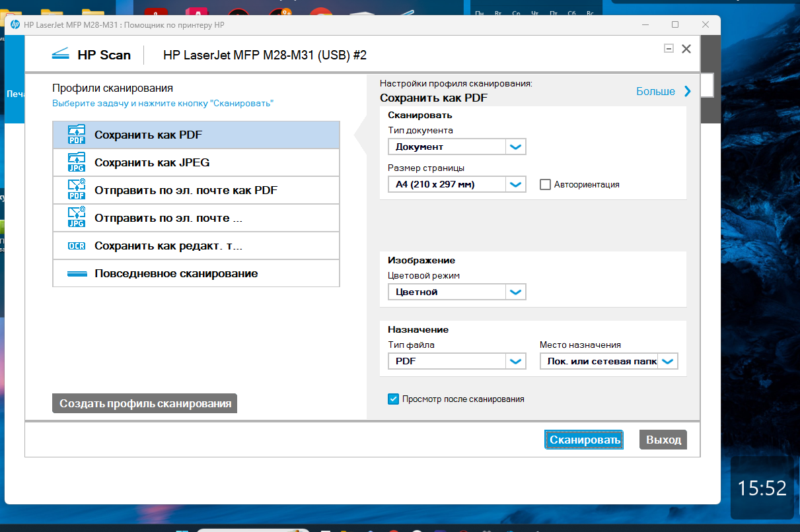Uncheck Просмотр после сканирования checkbox

(393, 399)
